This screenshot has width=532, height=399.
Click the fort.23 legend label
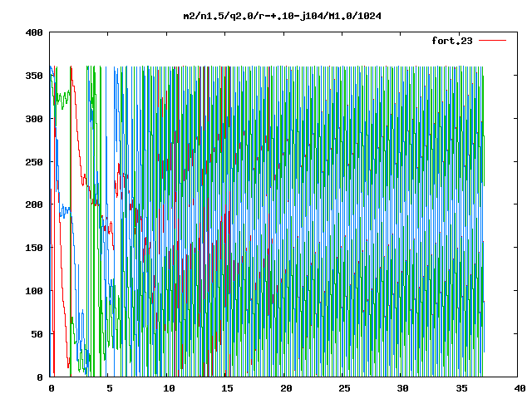452,41
